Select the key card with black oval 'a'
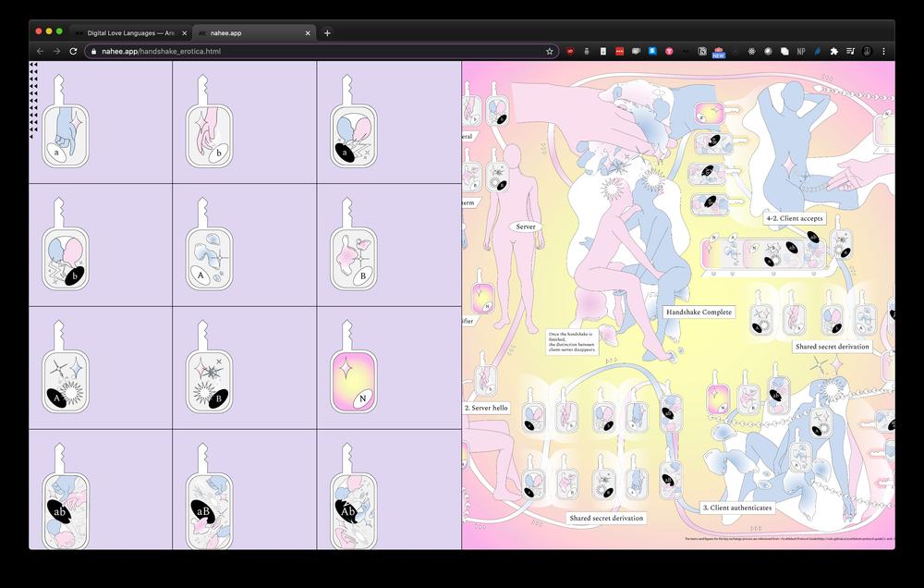The width and height of the screenshot is (924, 588). pos(354,121)
